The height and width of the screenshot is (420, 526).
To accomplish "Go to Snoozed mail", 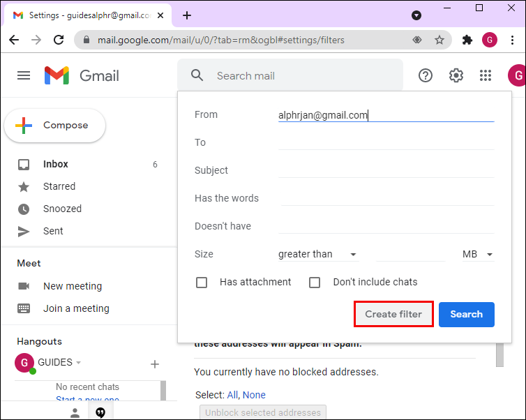I will point(62,209).
